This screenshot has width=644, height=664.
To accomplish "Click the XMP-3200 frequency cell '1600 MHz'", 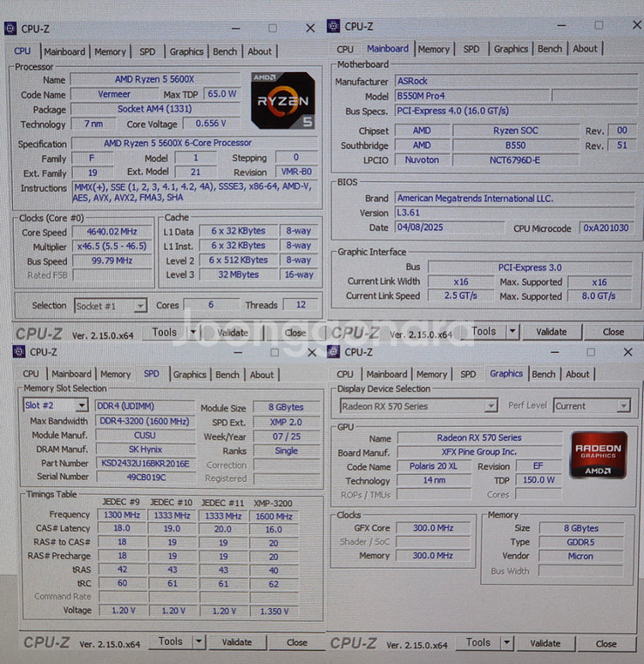I will click(274, 516).
